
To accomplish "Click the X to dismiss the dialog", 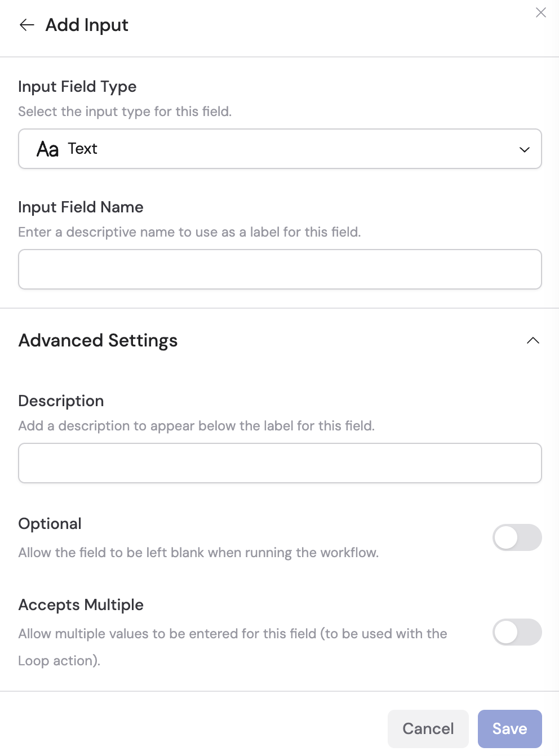I will (x=541, y=12).
